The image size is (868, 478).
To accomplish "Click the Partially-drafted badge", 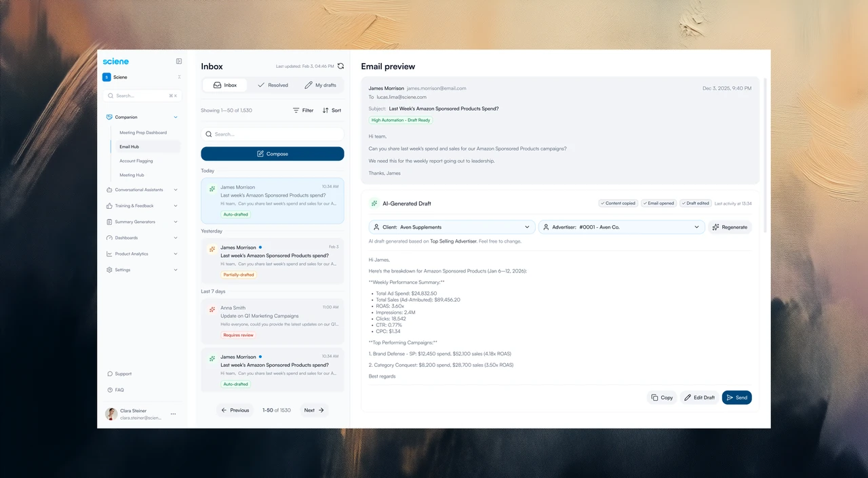I will [x=239, y=275].
